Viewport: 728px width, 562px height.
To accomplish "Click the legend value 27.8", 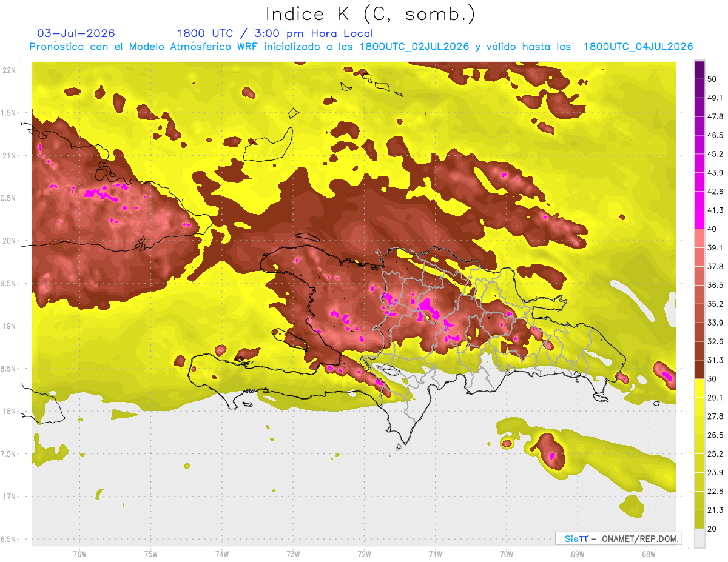I will pyautogui.click(x=715, y=416).
